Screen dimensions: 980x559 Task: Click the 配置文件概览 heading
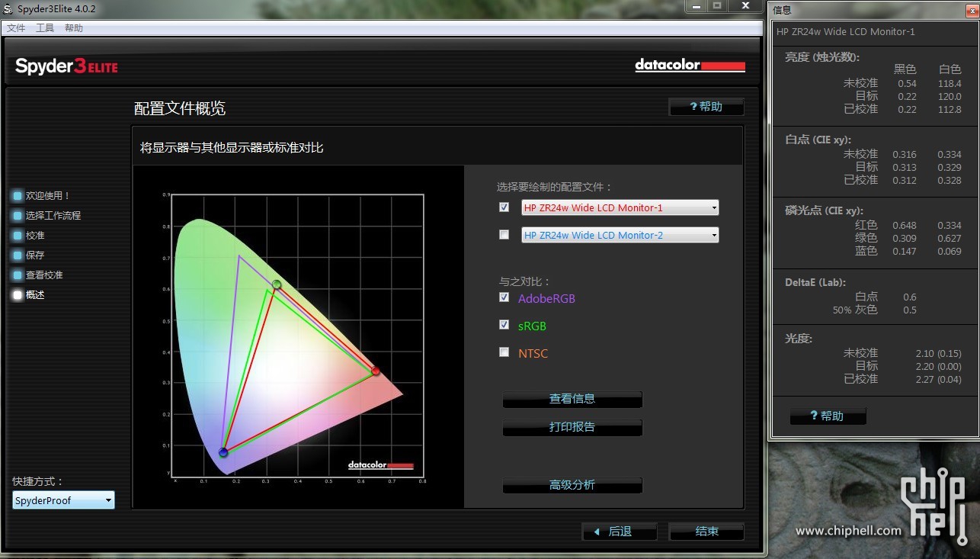point(180,108)
